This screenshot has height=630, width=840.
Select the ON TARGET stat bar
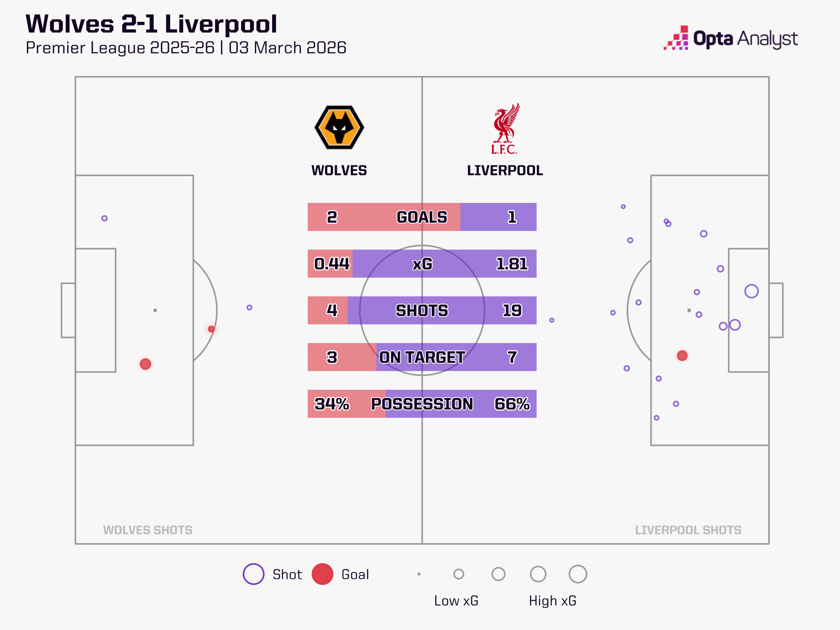tap(422, 357)
